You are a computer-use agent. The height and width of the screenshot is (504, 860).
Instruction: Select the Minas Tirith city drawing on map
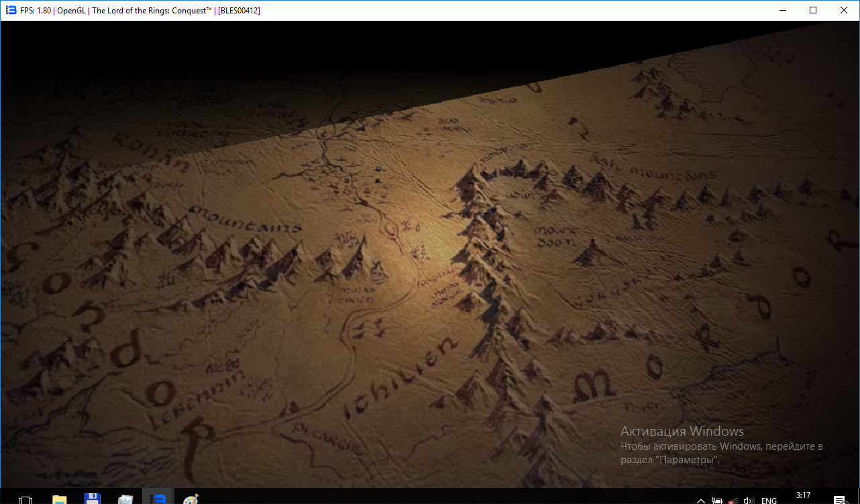[x=378, y=271]
